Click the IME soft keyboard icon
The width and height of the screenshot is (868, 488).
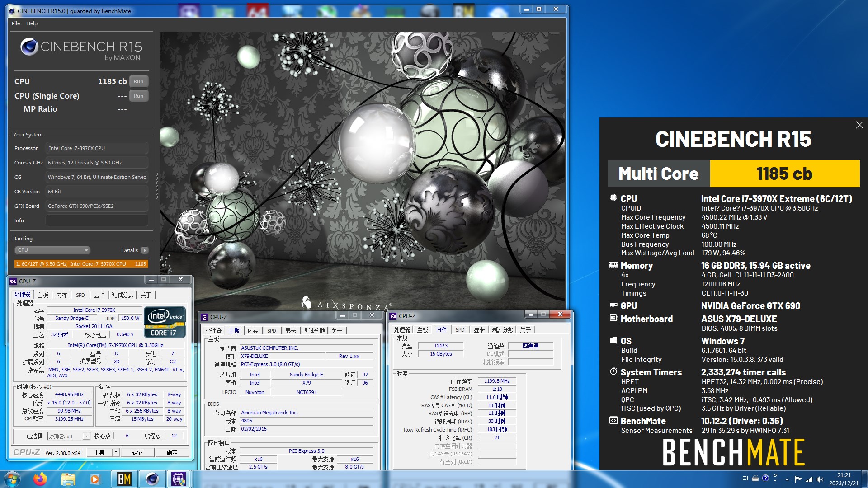point(755,478)
